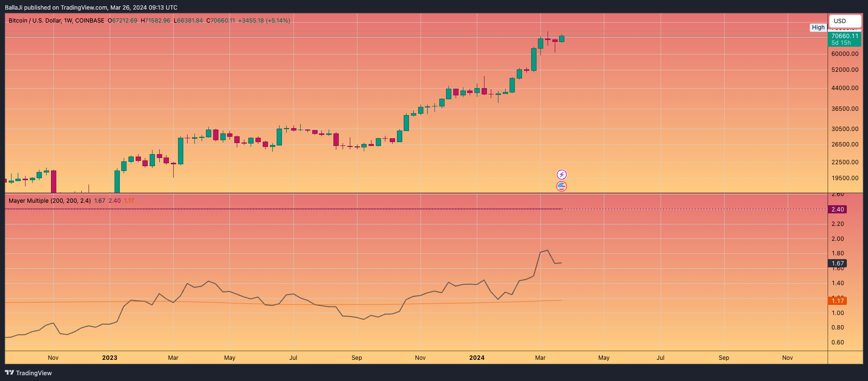Open the USD currency selector
This screenshot has height=381, width=868.
844,21
